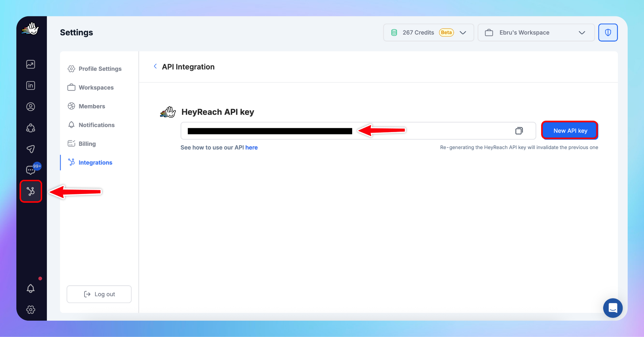The image size is (644, 337).
Task: Open the leads profile icon in the sidebar
Action: (31, 107)
